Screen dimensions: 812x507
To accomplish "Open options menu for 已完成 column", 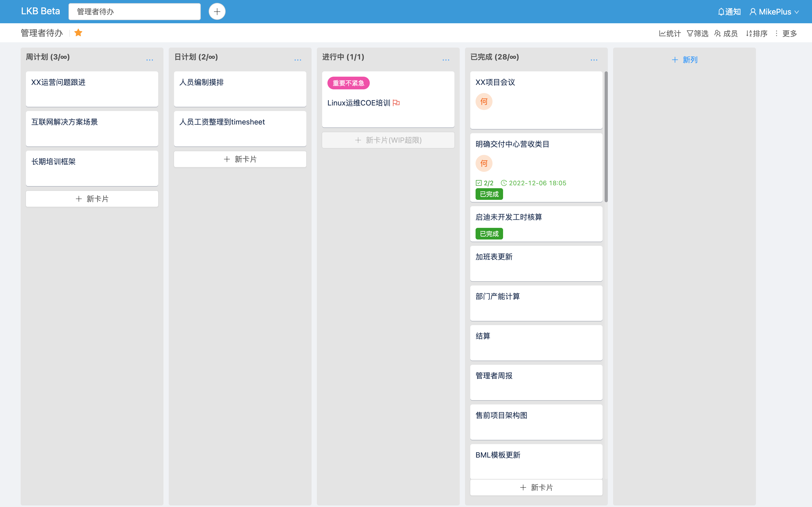I will [594, 60].
